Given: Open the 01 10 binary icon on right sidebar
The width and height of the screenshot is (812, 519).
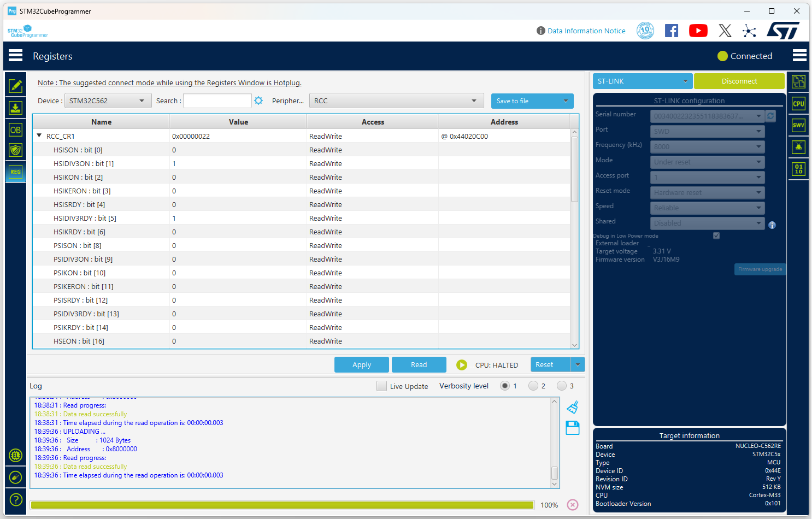Looking at the screenshot, I should (x=798, y=169).
